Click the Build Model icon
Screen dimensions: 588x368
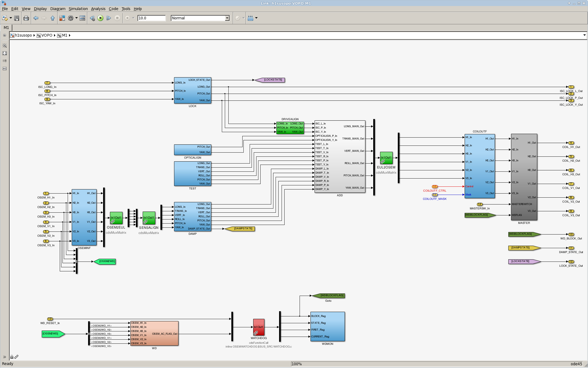click(x=250, y=18)
